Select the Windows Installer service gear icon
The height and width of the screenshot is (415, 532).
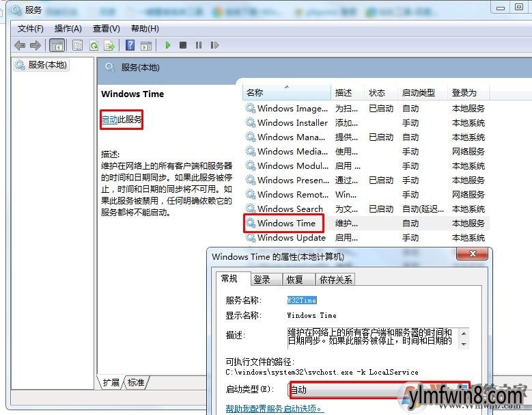coord(251,122)
